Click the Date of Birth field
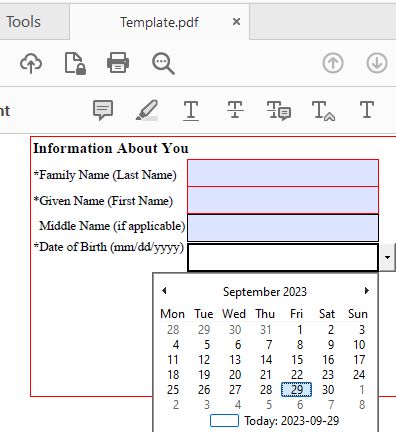 pos(283,257)
